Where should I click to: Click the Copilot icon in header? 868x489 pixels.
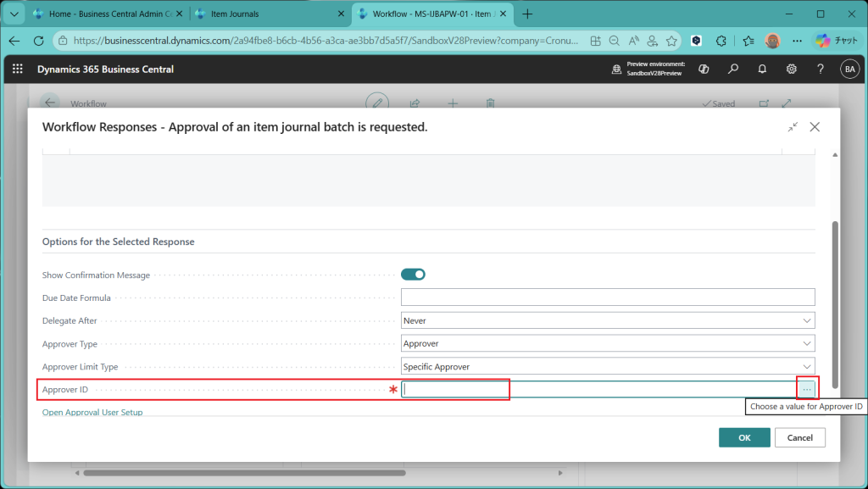[704, 69]
